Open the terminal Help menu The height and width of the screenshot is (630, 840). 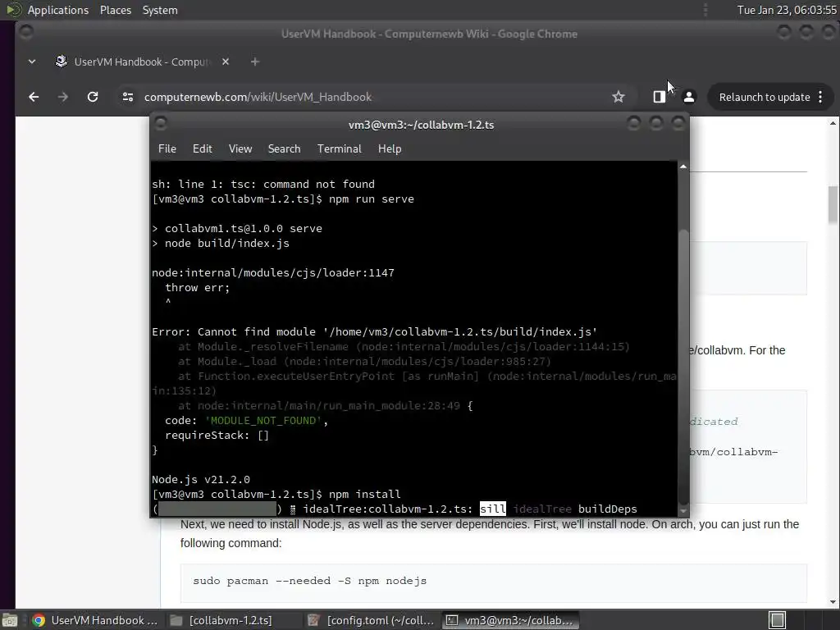pos(390,149)
